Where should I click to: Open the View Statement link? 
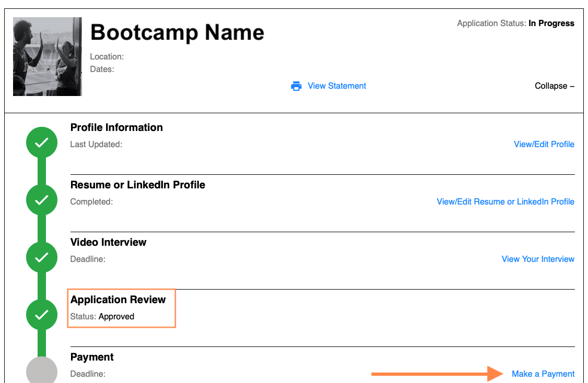point(337,86)
